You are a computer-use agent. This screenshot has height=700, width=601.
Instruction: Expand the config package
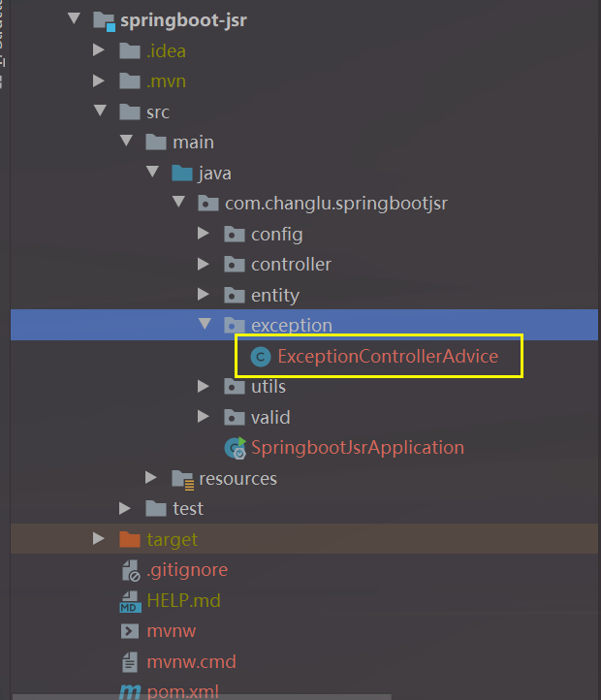[204, 234]
